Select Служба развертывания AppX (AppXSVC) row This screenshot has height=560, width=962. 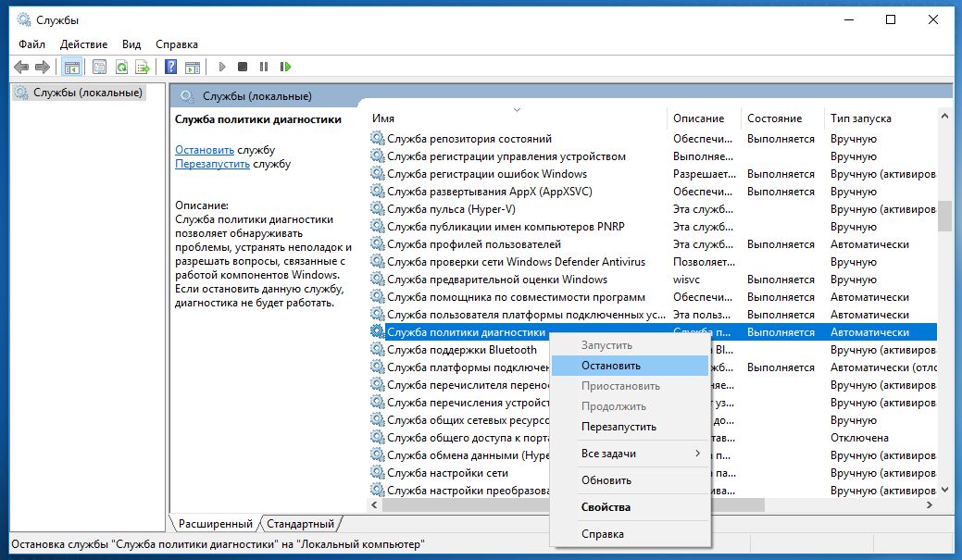[x=653, y=192]
